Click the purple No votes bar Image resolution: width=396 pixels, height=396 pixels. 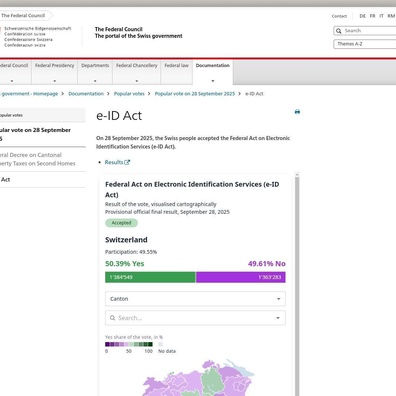[241, 277]
